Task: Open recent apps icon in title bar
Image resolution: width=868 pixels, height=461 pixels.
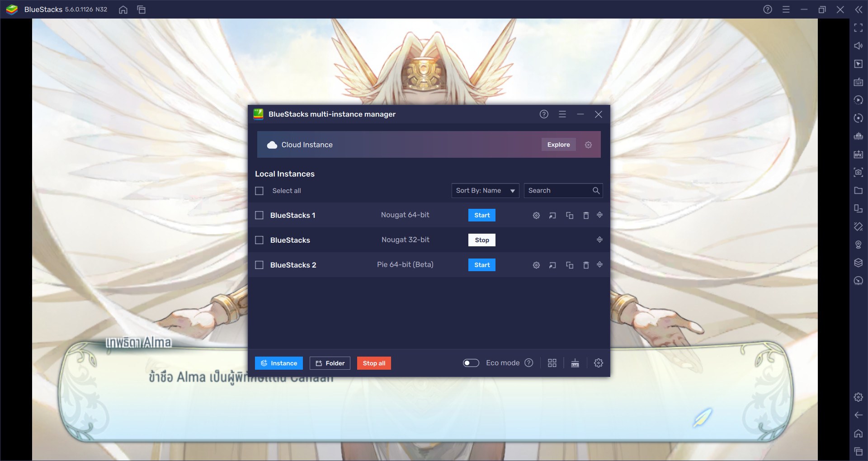Action: tap(142, 9)
